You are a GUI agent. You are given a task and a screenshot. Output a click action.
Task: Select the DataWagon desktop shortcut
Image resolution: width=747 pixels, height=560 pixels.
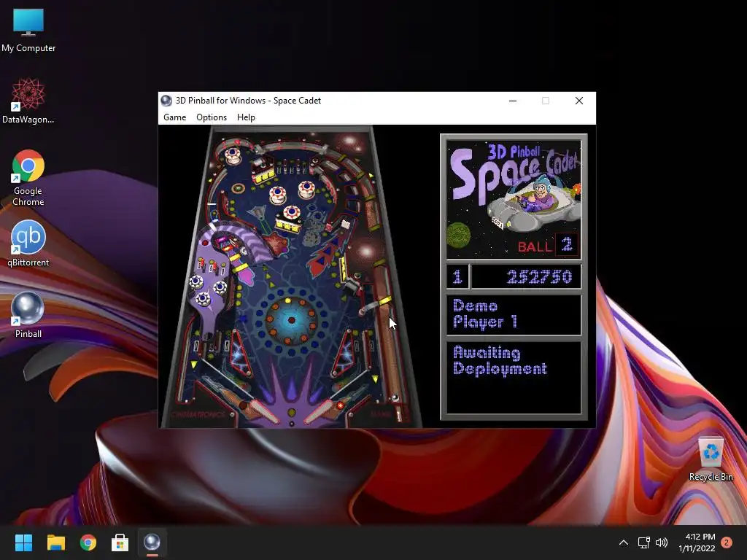[x=28, y=101]
